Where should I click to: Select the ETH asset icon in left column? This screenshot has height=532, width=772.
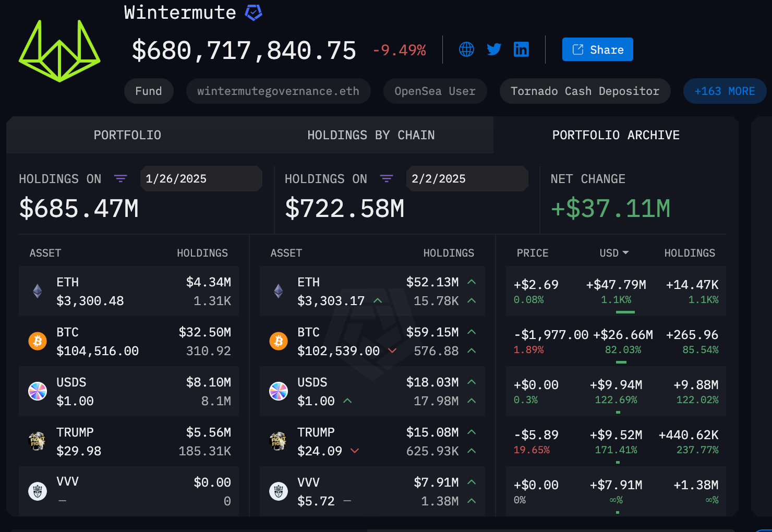pos(38,291)
